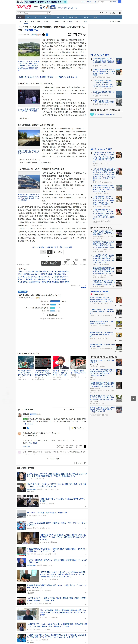Click into the top web search box
The height and width of the screenshot is (644, 138).
[x=103, y=2]
